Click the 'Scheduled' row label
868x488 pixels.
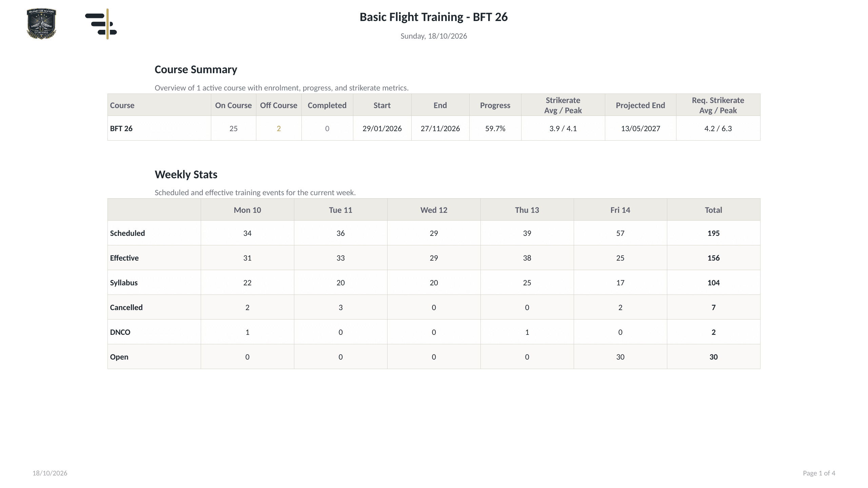coord(127,233)
